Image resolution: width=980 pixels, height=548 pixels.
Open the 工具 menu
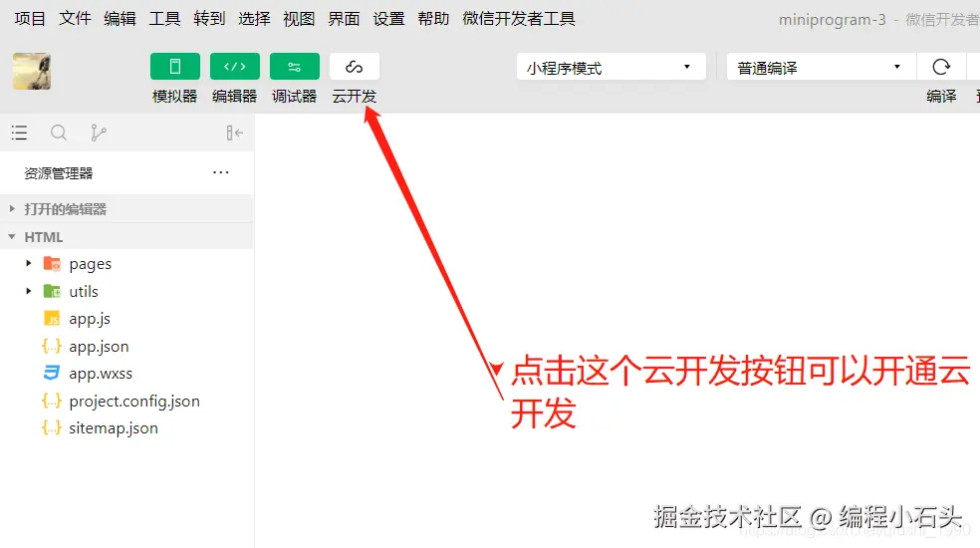(164, 19)
